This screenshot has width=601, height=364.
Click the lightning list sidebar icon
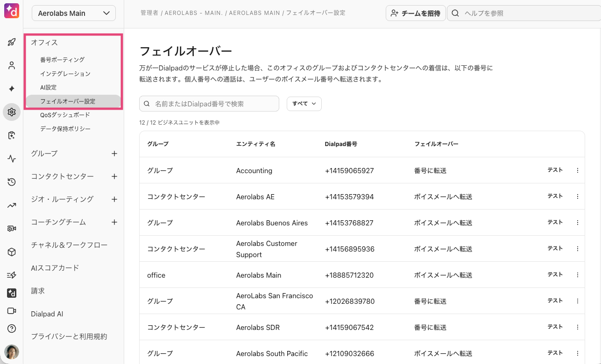pyautogui.click(x=12, y=275)
